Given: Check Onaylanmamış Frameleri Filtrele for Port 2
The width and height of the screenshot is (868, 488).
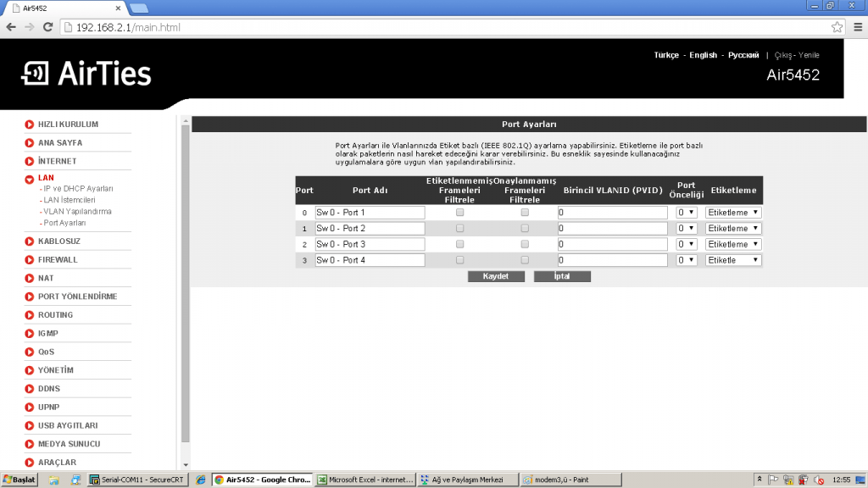Looking at the screenshot, I should pyautogui.click(x=525, y=228).
